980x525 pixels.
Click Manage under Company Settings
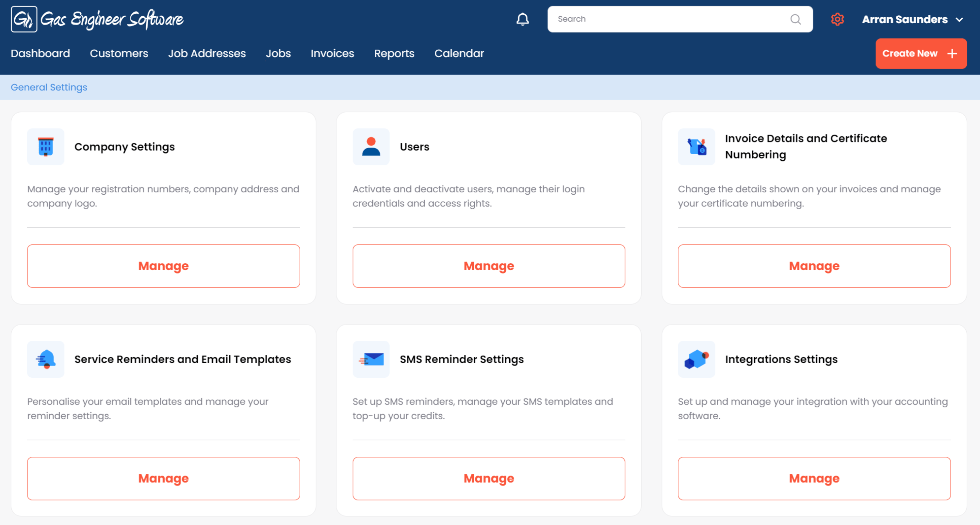click(163, 266)
